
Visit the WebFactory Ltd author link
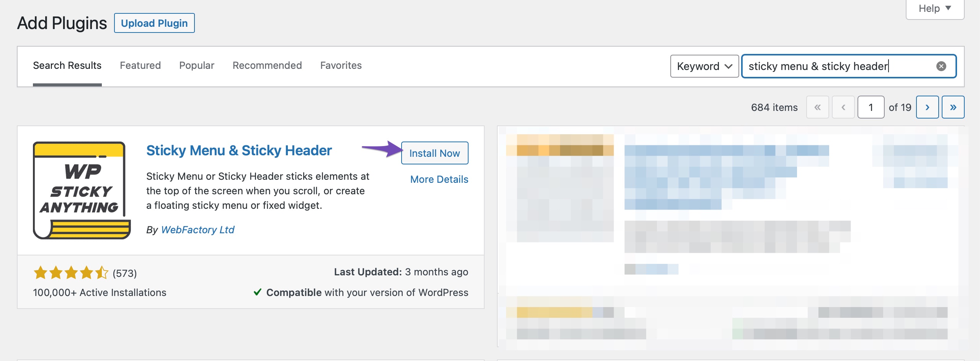[198, 229]
